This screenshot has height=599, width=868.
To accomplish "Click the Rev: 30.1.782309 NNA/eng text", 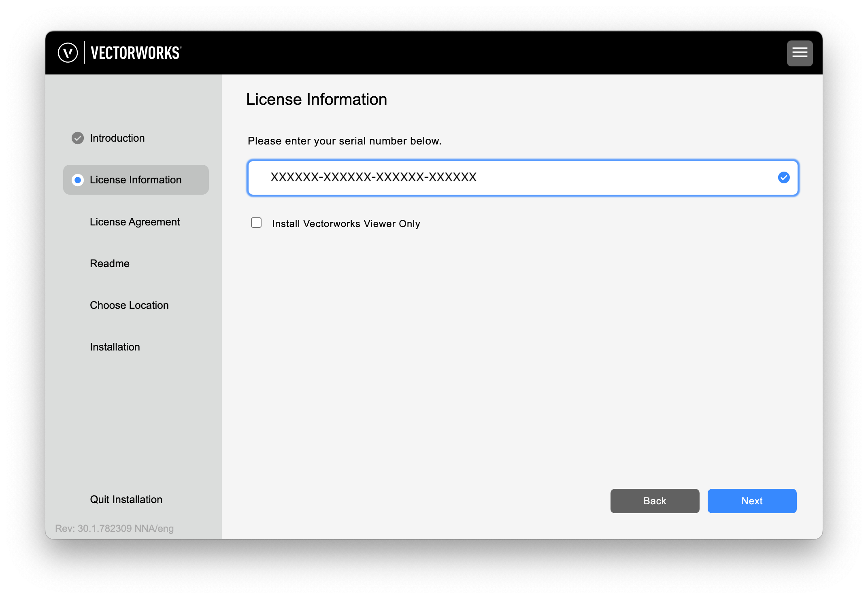I will [x=114, y=528].
